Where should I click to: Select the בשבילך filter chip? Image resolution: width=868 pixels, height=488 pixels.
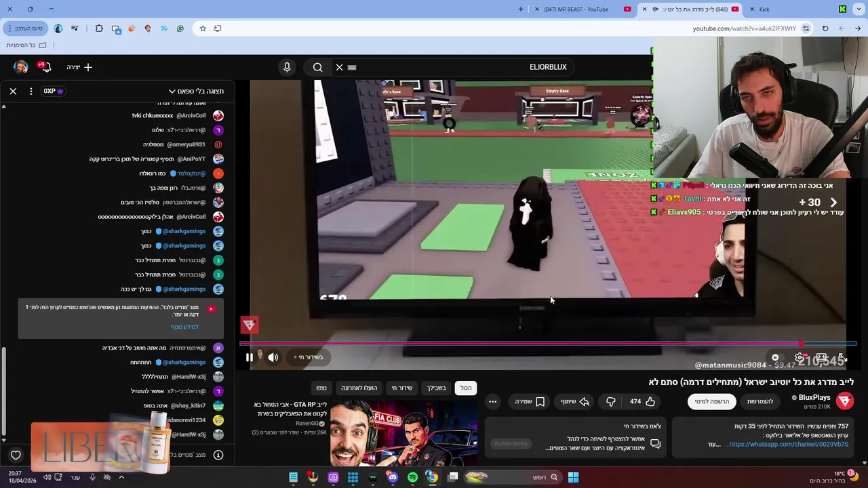(436, 388)
